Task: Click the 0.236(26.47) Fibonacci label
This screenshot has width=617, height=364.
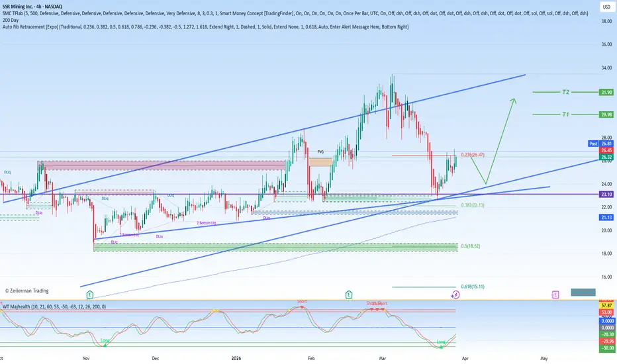Action: (473, 155)
